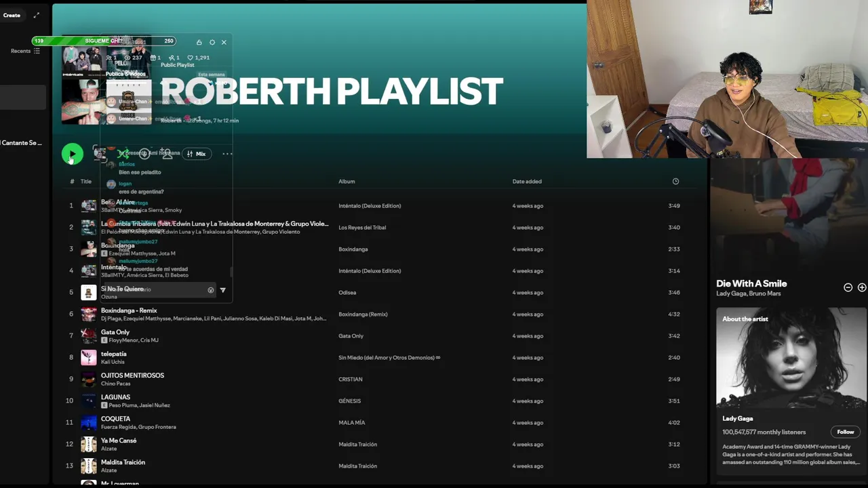Open artists Peso Pluma, Jasiel Nuñez link

pyautogui.click(x=139, y=405)
